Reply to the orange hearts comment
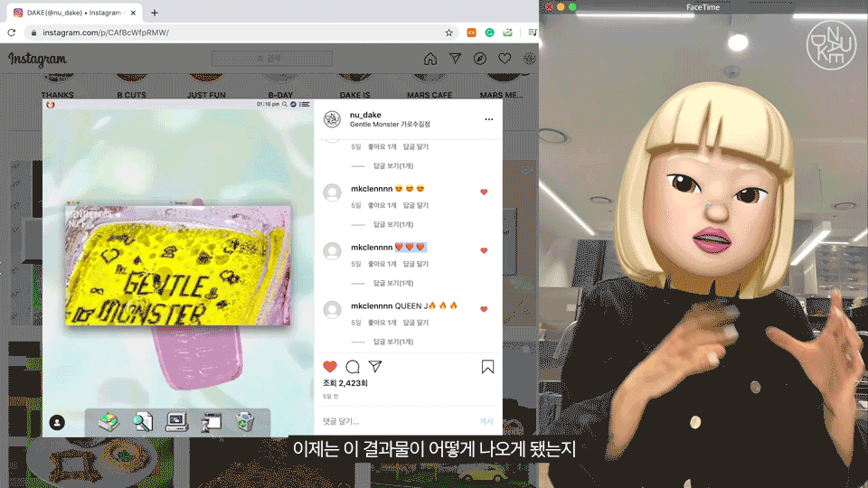 416,264
